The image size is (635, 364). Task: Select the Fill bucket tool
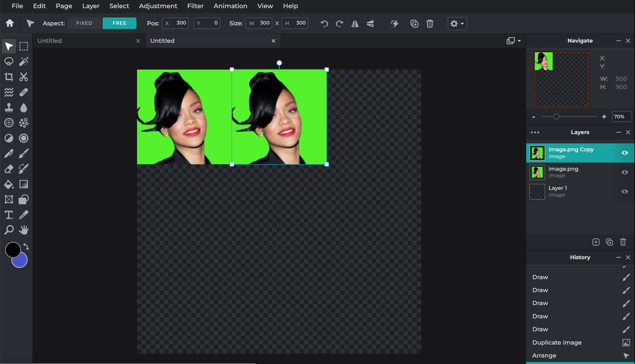point(9,184)
